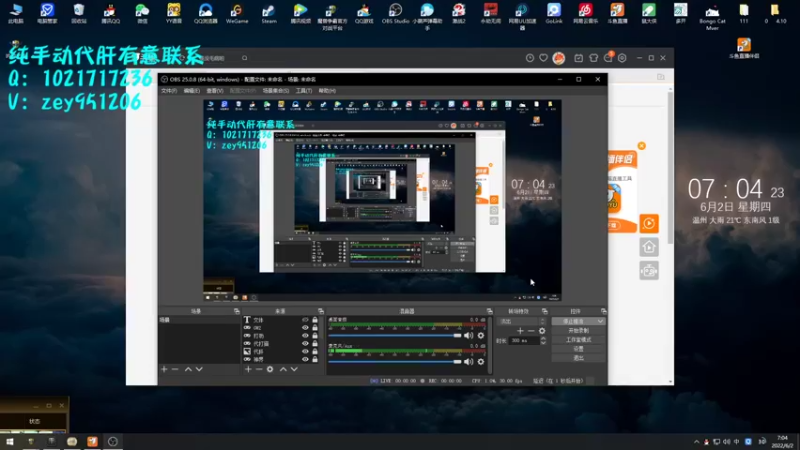Move source up in Sources panel
This screenshot has height=450, width=800.
pos(283,369)
